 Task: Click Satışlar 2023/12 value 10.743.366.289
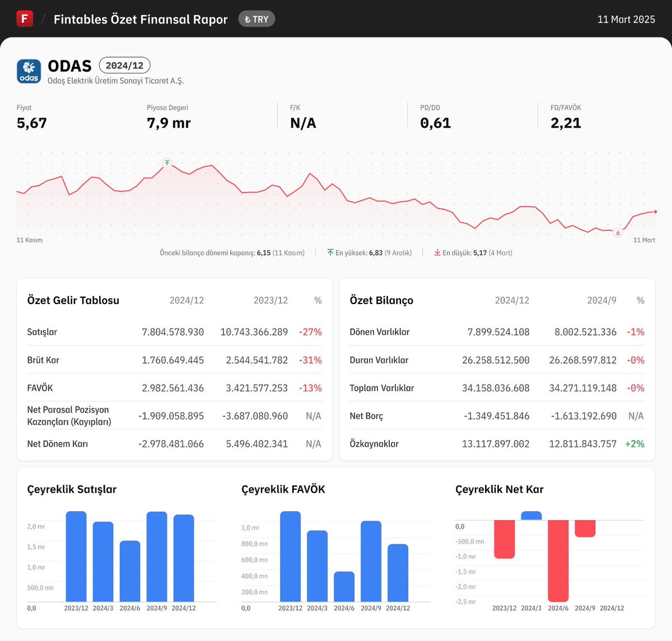pyautogui.click(x=254, y=332)
